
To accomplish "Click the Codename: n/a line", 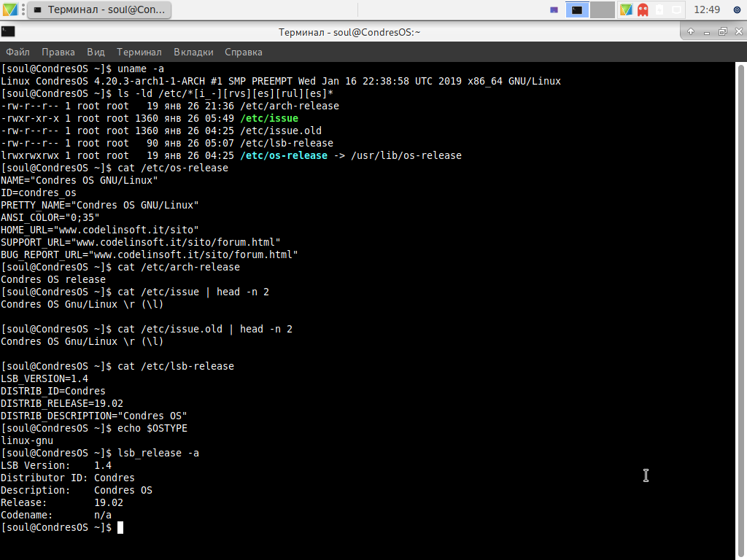I will click(56, 516).
